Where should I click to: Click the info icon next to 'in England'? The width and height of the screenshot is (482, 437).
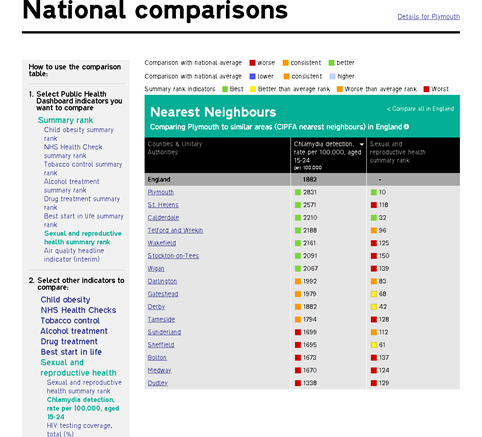406,127
